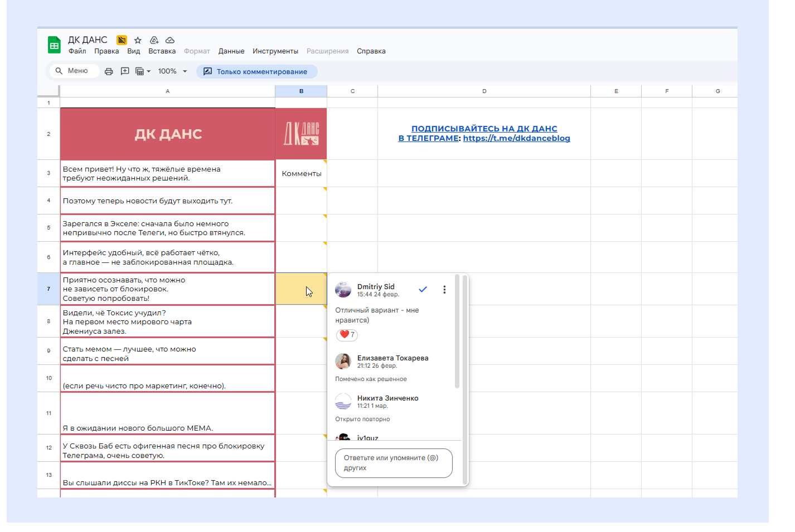Star the ДК ДАНС spreadsheet

point(138,40)
